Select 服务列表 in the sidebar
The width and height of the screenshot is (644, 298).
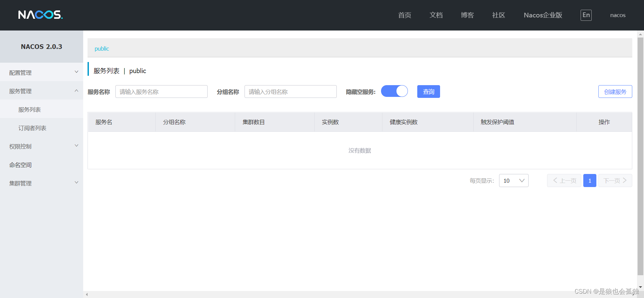pos(42,109)
